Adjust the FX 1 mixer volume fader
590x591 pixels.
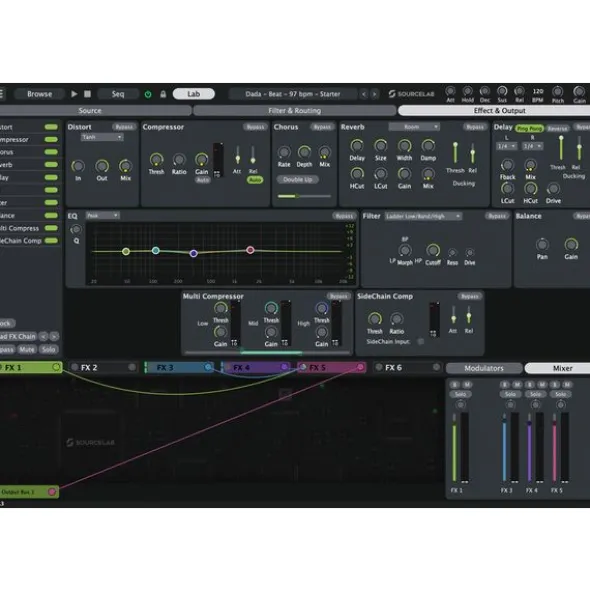454,448
